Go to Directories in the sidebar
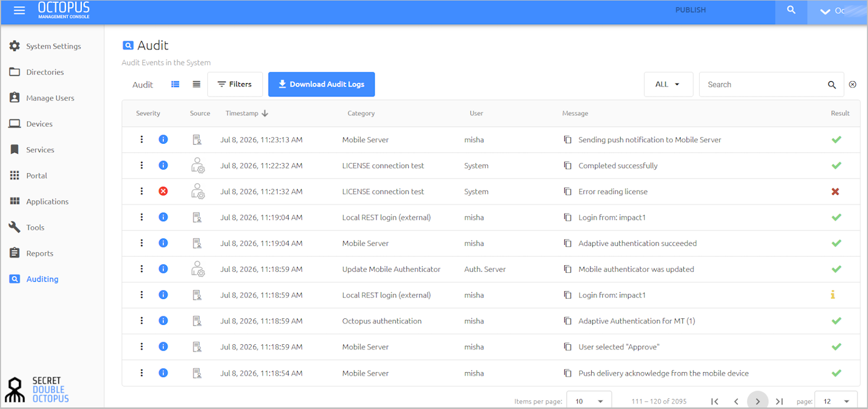This screenshot has width=868, height=409. (x=37, y=72)
